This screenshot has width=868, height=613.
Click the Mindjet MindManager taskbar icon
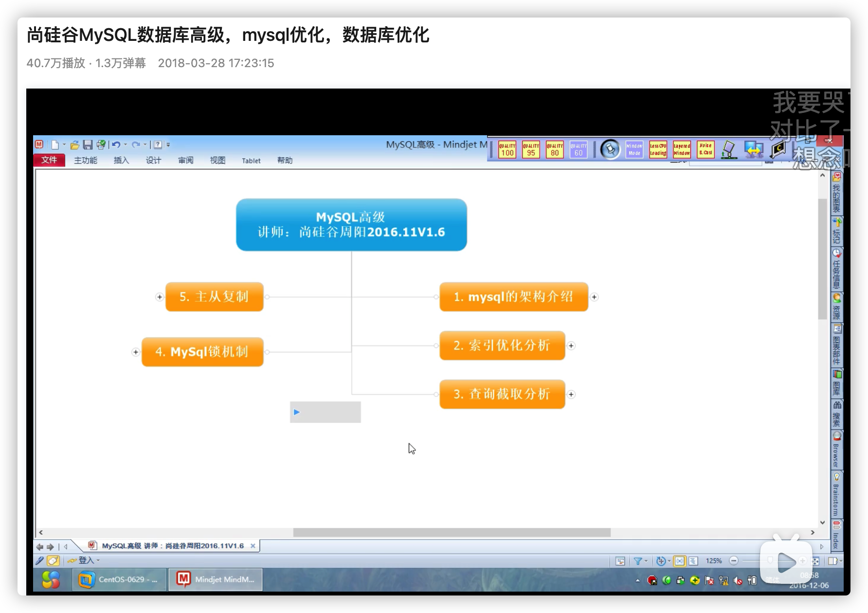tap(216, 579)
